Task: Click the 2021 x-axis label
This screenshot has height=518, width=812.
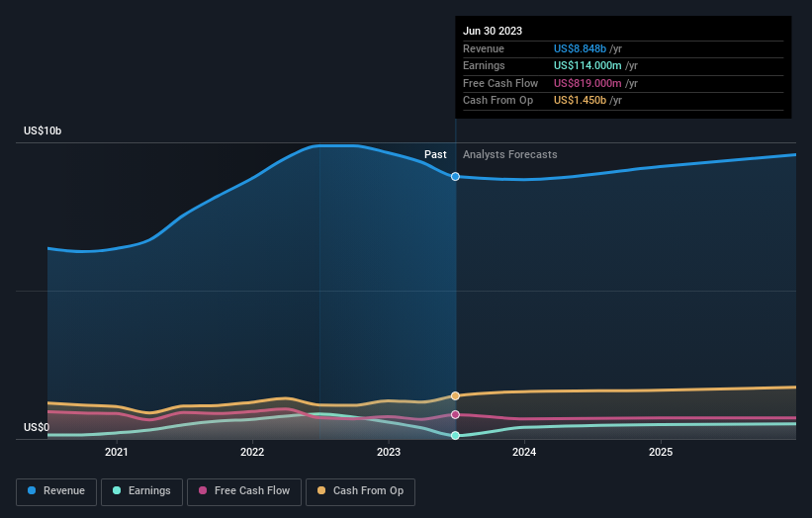Action: 116,452
